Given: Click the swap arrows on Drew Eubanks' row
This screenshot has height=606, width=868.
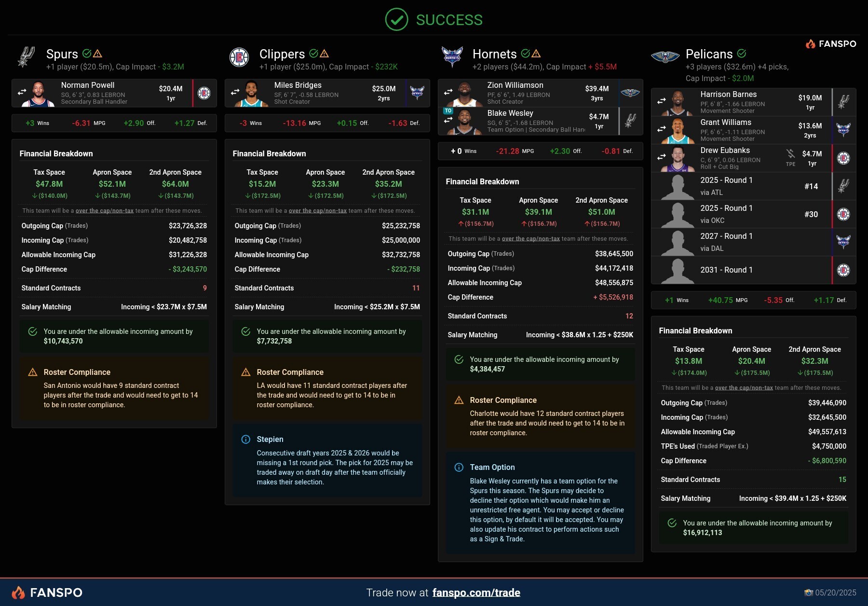Looking at the screenshot, I should (x=662, y=157).
